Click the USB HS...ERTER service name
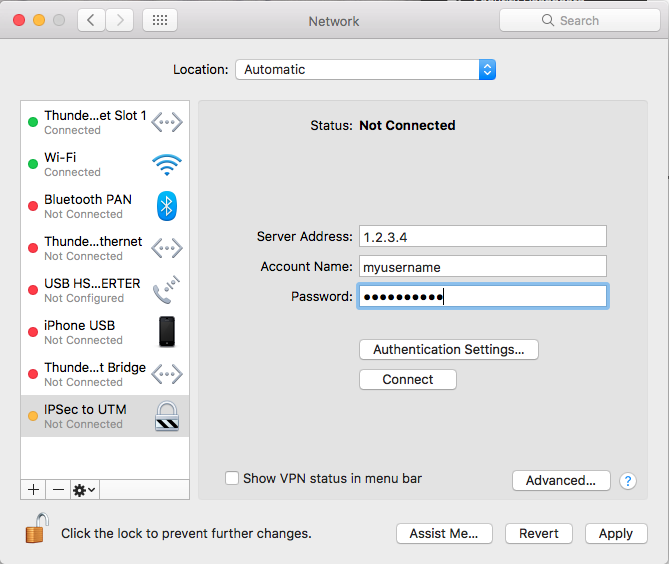The image size is (669, 564). point(92,283)
